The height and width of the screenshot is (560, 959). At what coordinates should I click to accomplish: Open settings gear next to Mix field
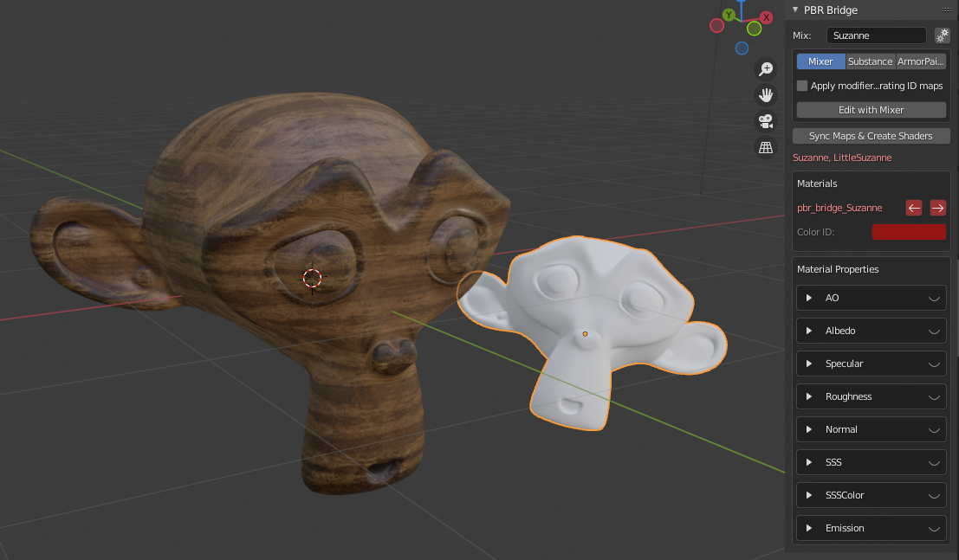point(943,35)
